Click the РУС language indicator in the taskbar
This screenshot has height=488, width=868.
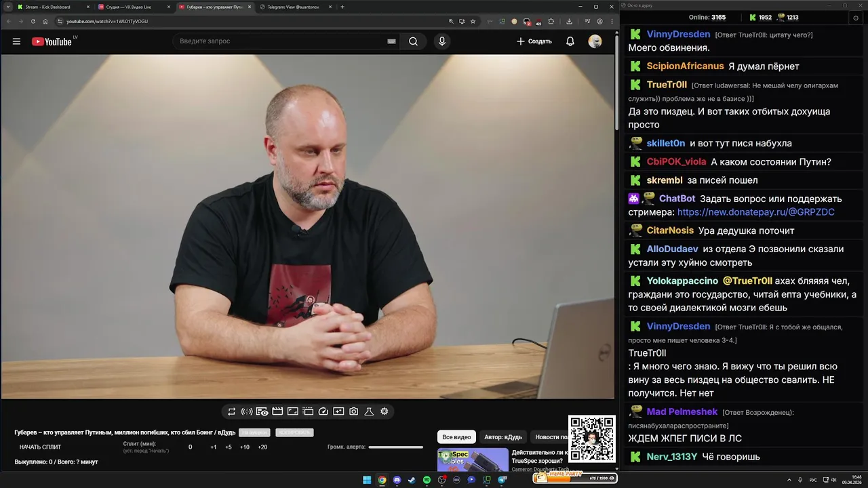[x=813, y=480]
